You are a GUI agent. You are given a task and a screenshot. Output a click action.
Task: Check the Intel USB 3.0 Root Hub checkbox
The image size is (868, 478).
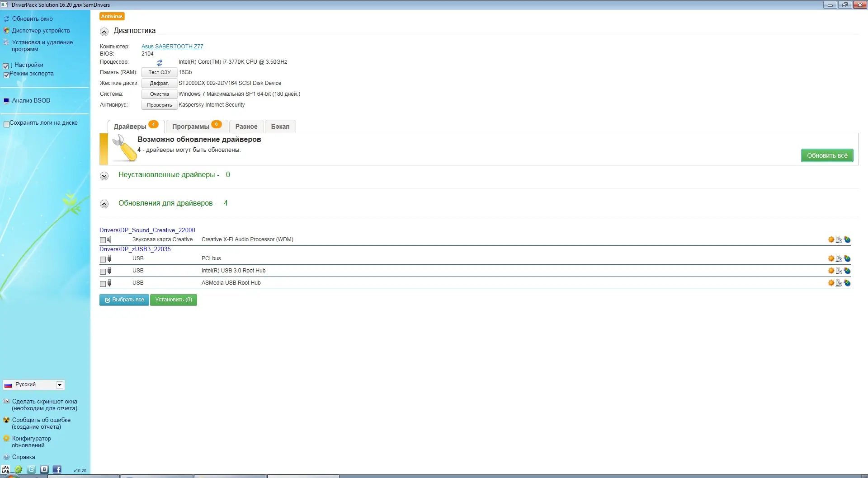coord(103,272)
